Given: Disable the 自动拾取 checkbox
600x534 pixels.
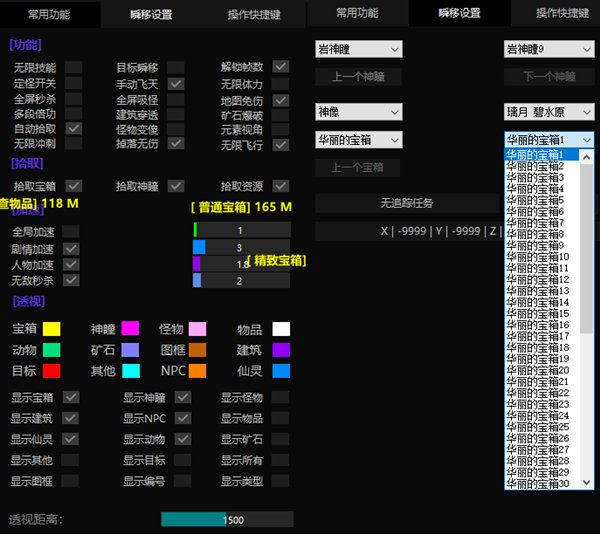Looking at the screenshot, I should pos(74,128).
